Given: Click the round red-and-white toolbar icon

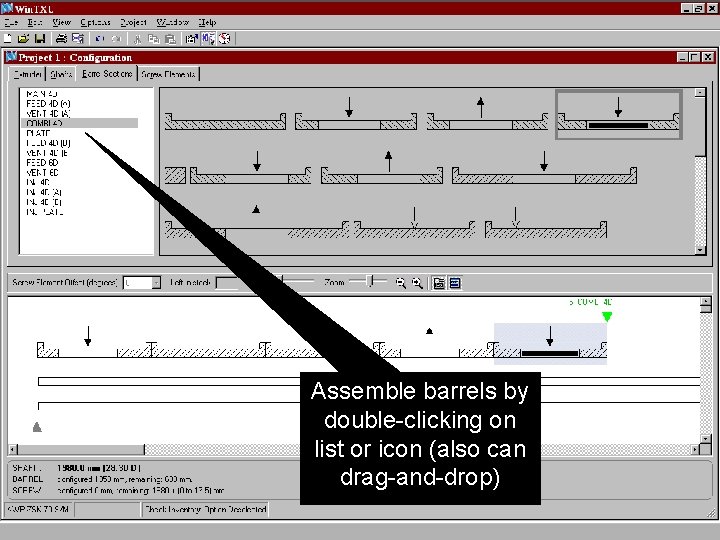Looking at the screenshot, I should point(225,39).
